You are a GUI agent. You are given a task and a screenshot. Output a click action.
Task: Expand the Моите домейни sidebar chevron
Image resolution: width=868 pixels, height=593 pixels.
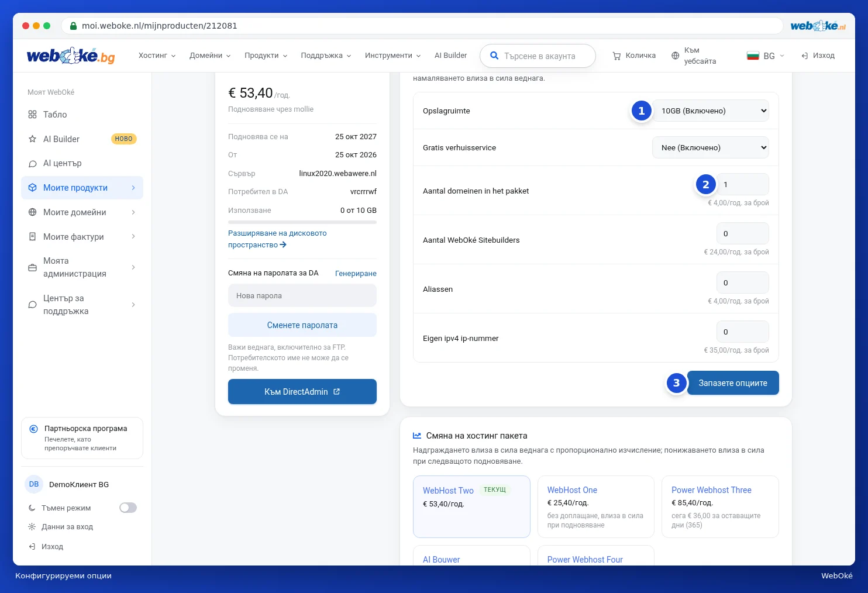coord(133,212)
